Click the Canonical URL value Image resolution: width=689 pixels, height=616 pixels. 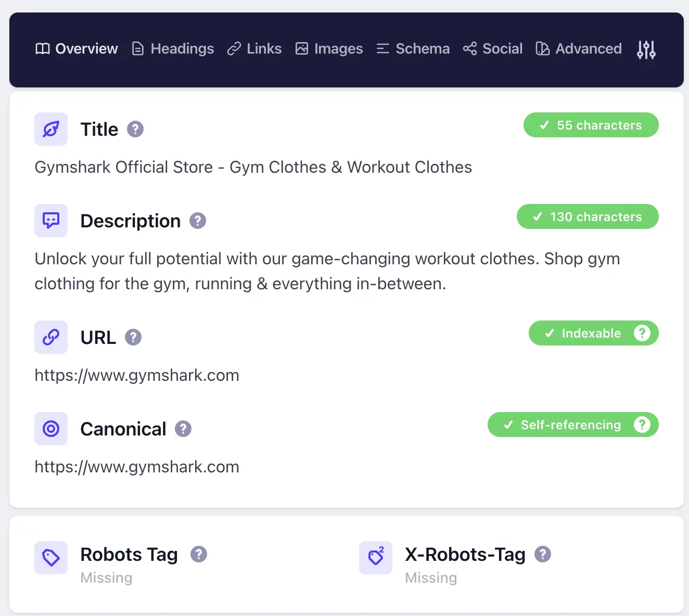coord(137,467)
